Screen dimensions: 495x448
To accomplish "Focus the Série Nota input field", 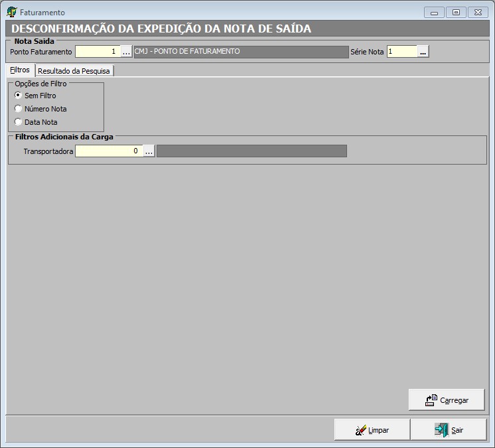I will 401,52.
